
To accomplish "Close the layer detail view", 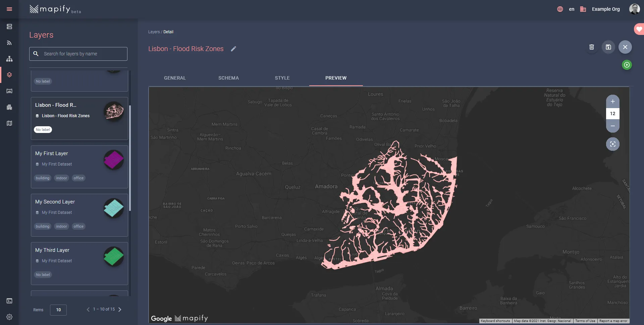I will point(625,47).
